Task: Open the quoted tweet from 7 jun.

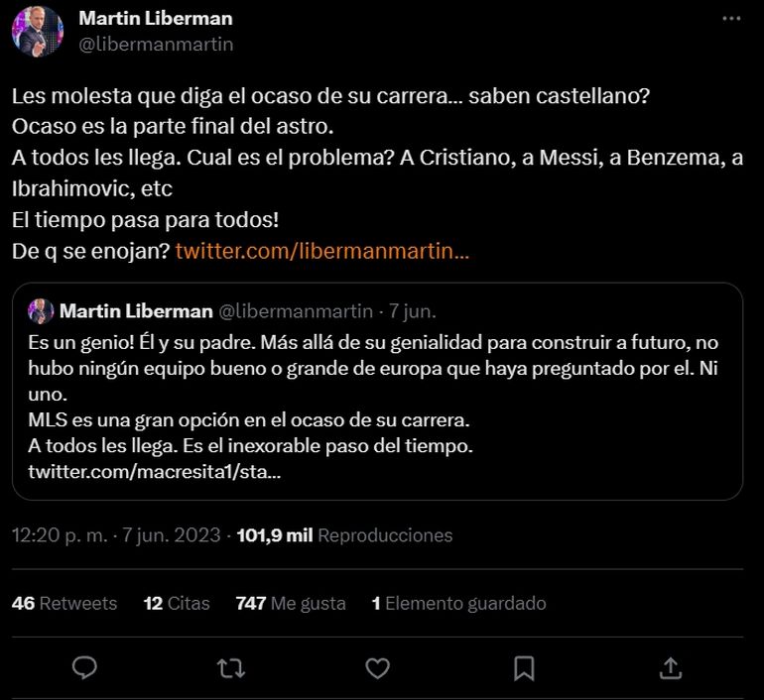Action: click(x=377, y=397)
